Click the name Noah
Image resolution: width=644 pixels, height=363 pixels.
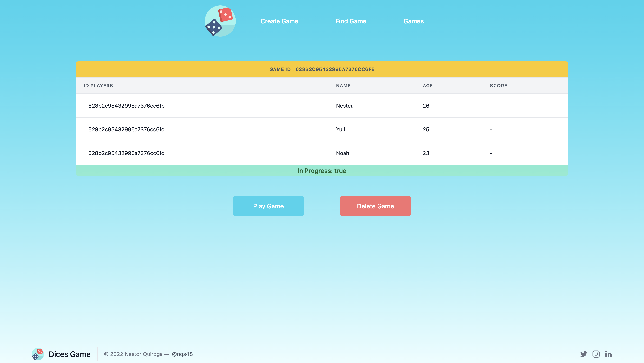[x=343, y=153]
